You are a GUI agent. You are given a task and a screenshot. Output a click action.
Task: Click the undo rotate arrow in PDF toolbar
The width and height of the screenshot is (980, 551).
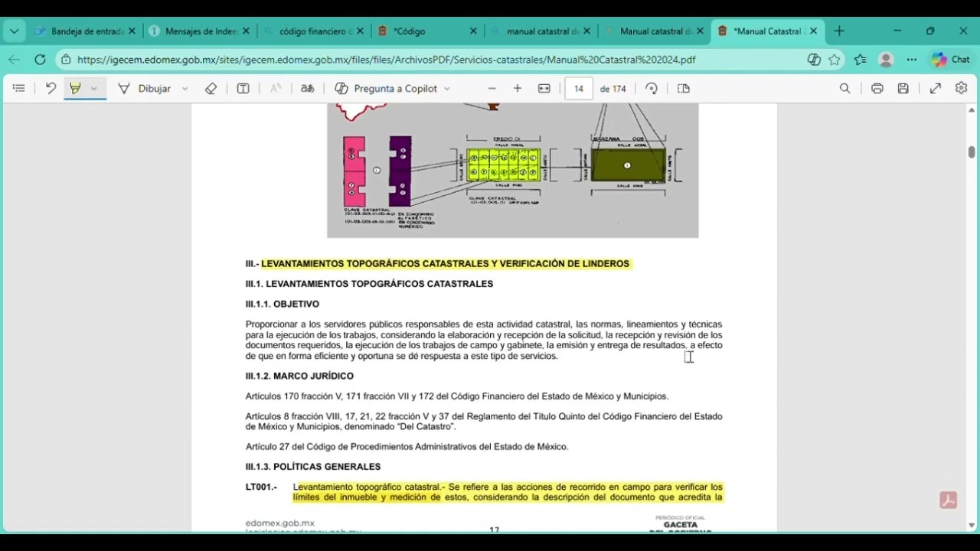coord(51,89)
